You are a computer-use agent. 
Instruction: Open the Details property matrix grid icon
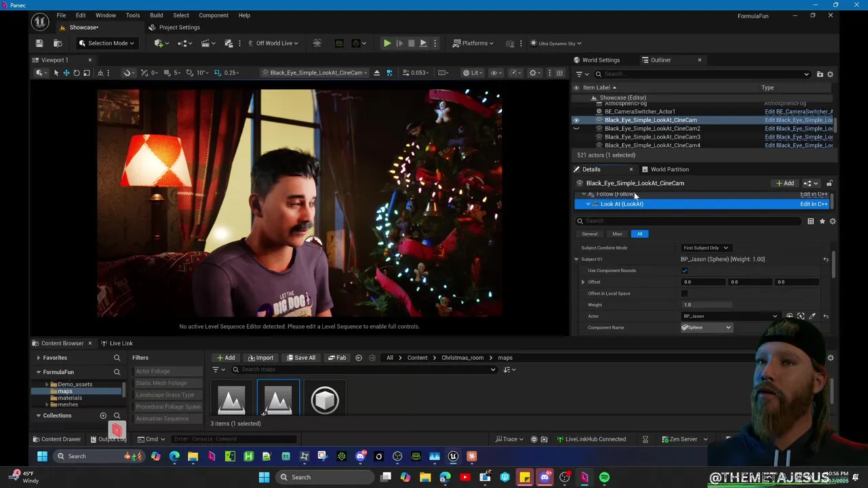coord(810,221)
